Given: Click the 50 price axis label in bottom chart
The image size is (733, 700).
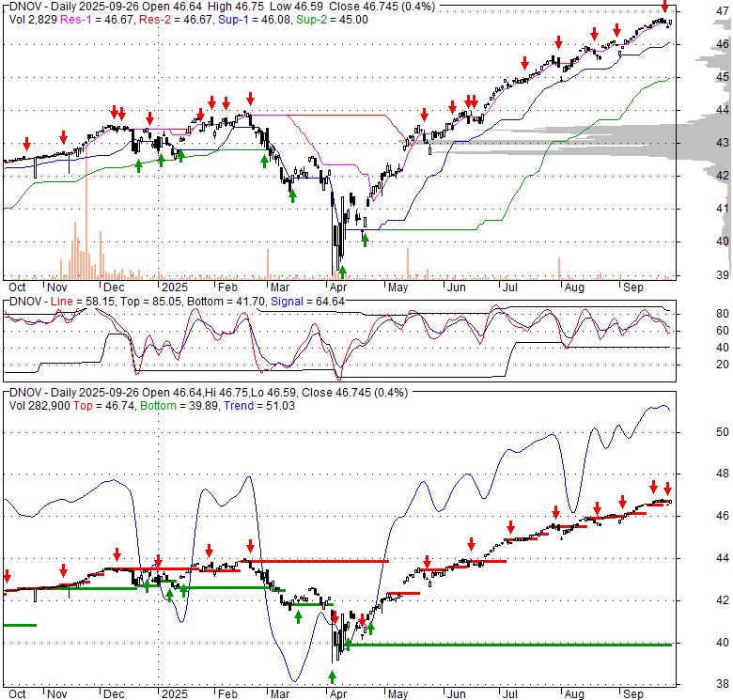Looking at the screenshot, I should (723, 432).
